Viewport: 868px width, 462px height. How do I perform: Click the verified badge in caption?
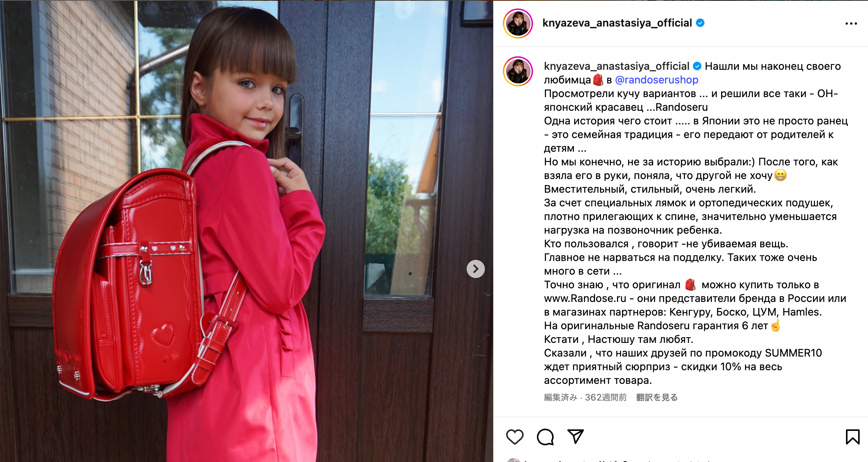tap(697, 66)
